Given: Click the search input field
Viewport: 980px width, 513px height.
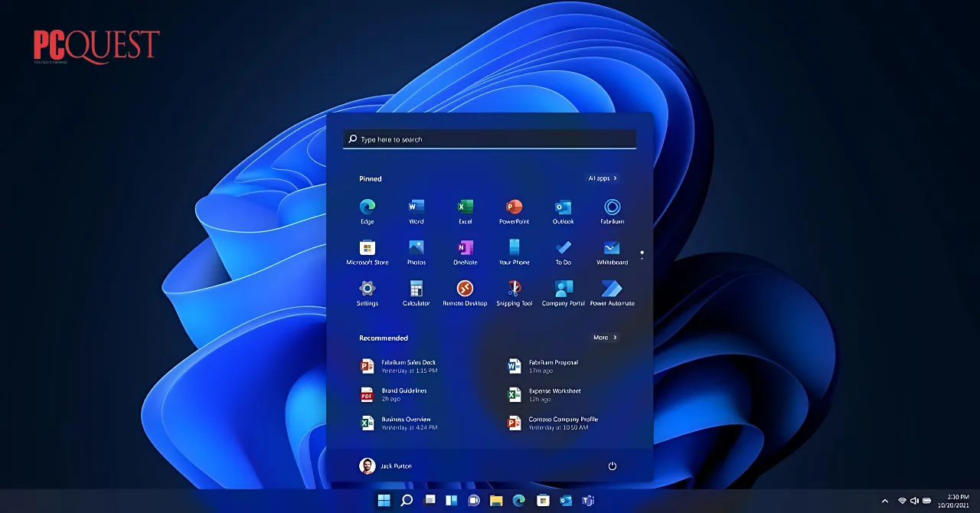Looking at the screenshot, I should point(489,139).
